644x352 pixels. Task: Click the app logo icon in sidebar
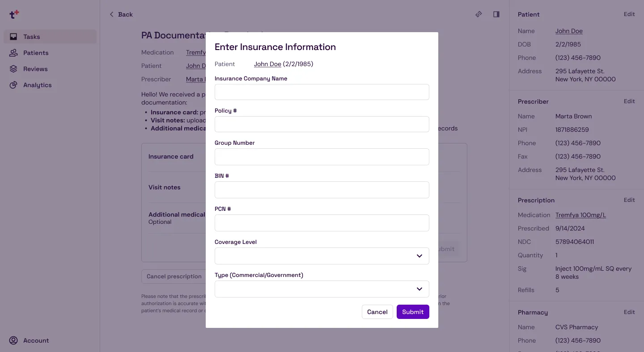[14, 14]
